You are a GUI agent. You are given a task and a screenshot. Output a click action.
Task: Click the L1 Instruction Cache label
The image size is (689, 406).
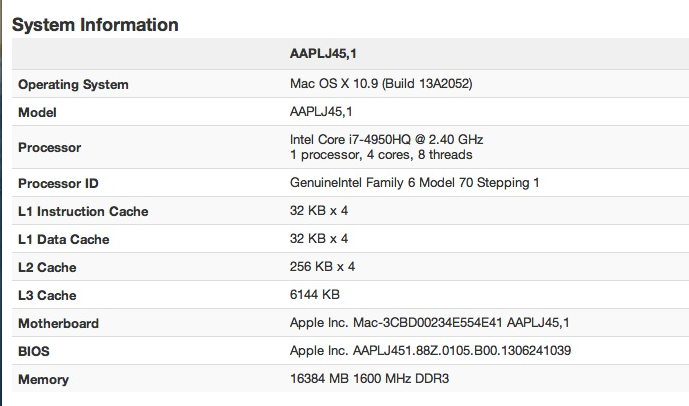[83, 211]
